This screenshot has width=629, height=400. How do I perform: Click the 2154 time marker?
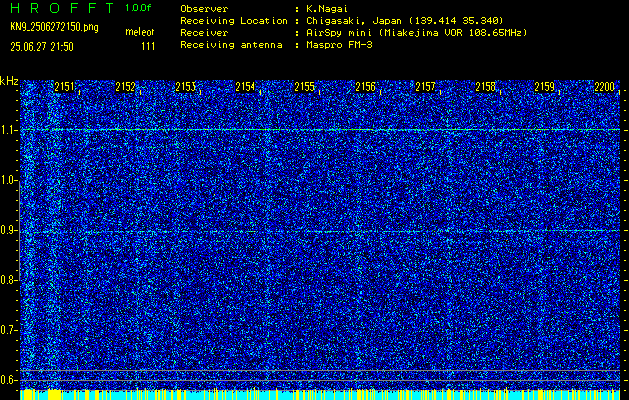(245, 87)
